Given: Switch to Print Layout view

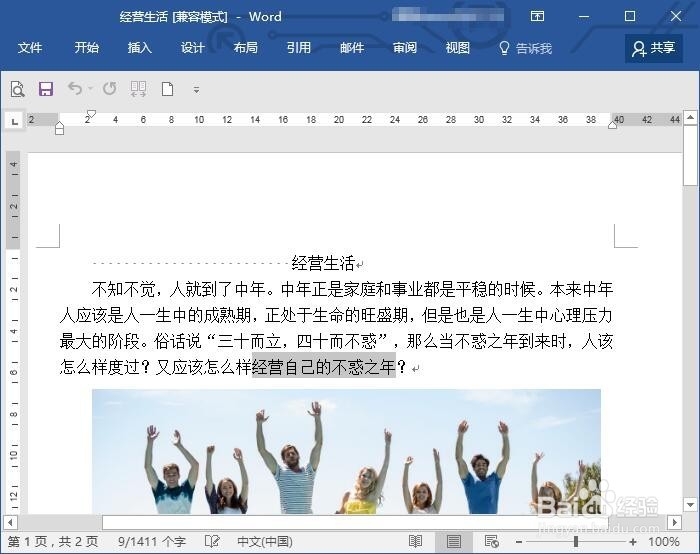Looking at the screenshot, I should 454,542.
